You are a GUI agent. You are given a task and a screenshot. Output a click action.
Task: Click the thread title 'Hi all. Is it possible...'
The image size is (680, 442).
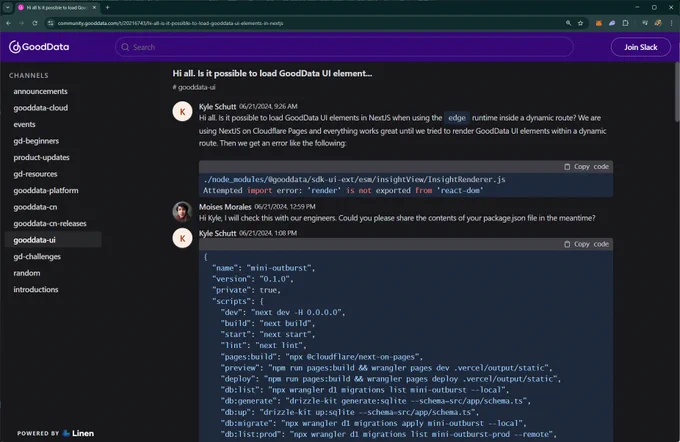click(x=272, y=73)
